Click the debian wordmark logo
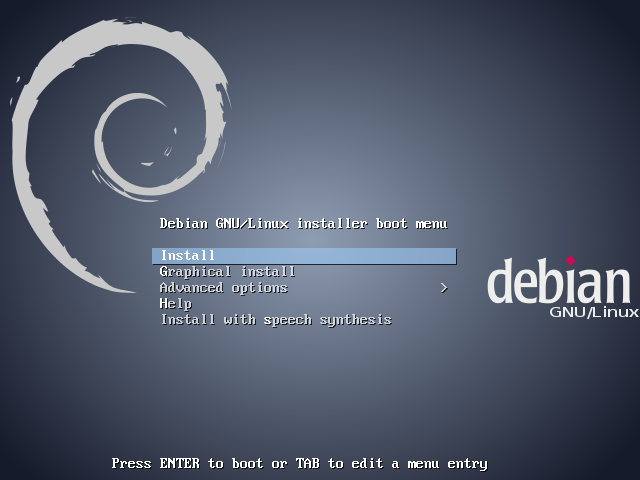 point(559,283)
